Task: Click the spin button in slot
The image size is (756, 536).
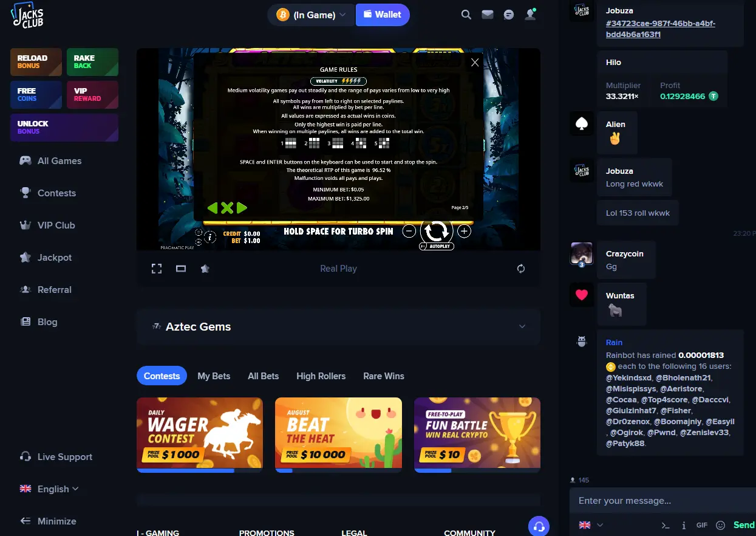Action: tap(437, 231)
